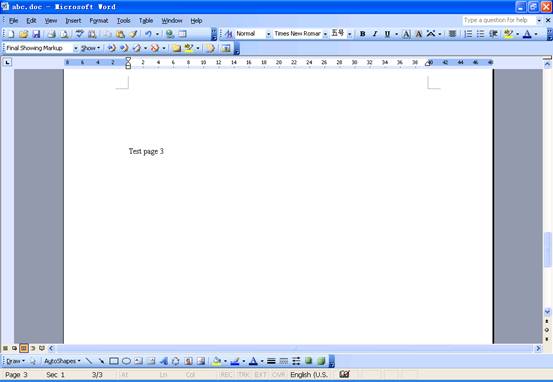Open Line Style options
This screenshot has height=382, width=553.
click(271, 361)
